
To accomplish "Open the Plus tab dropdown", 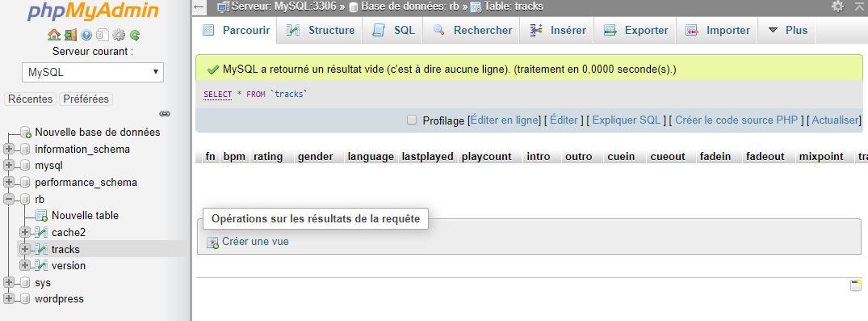I will click(787, 31).
